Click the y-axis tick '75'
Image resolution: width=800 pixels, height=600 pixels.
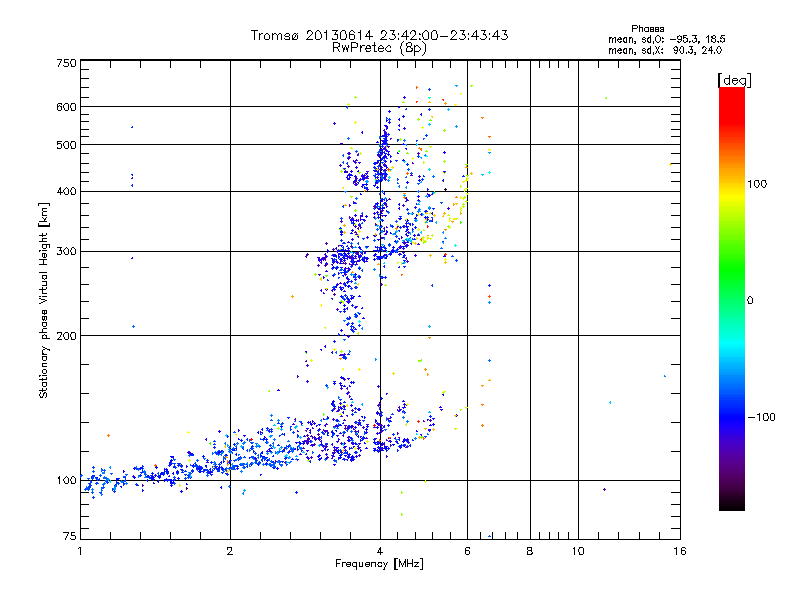pyautogui.click(x=70, y=536)
